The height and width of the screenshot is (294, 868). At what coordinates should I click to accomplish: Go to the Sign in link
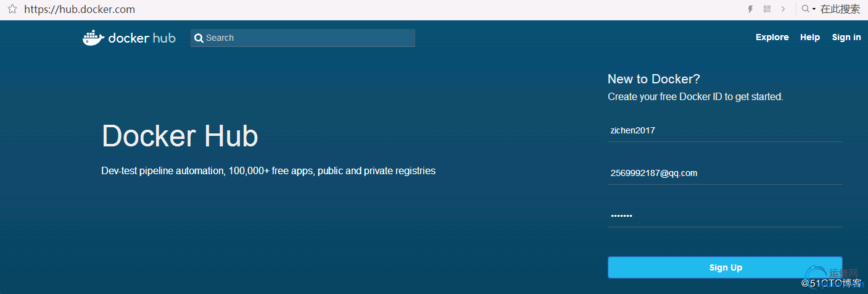(846, 37)
